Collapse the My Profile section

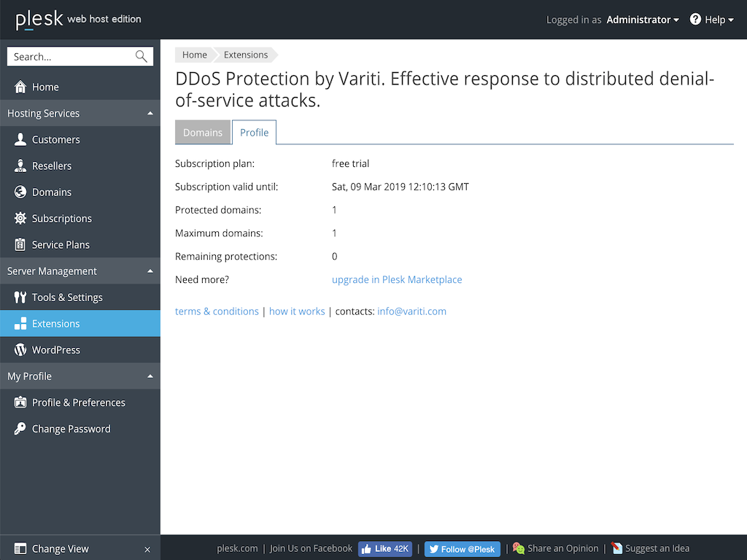[x=150, y=376]
